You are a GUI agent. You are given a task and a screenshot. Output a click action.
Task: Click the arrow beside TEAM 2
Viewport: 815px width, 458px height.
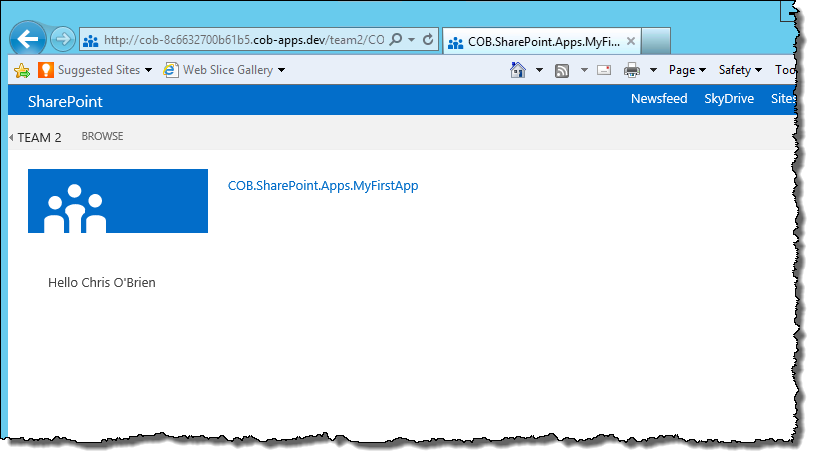(x=11, y=138)
